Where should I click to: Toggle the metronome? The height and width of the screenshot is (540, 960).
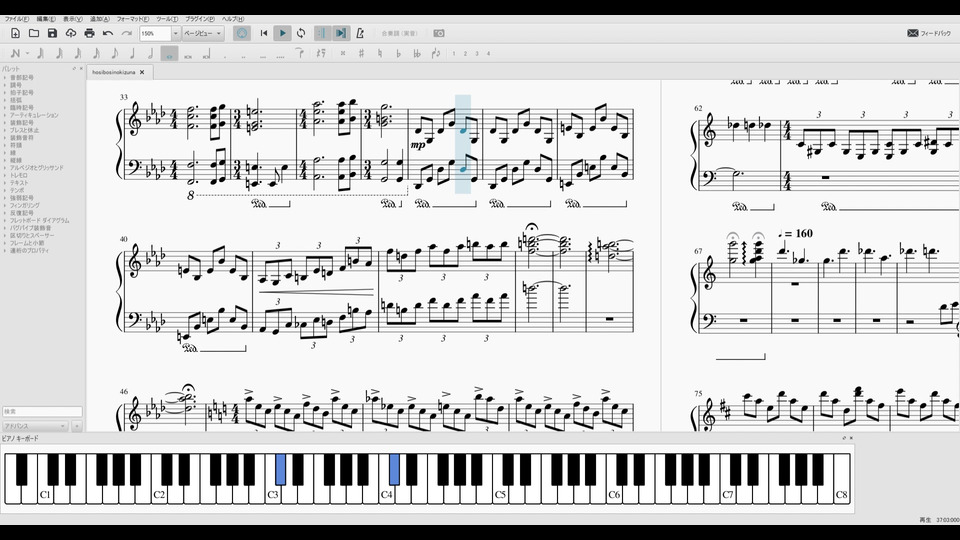[x=360, y=33]
